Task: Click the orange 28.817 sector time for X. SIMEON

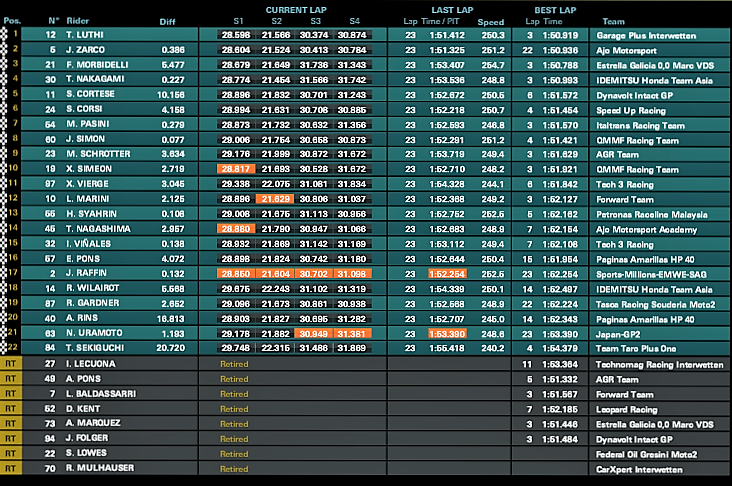Action: click(x=236, y=169)
